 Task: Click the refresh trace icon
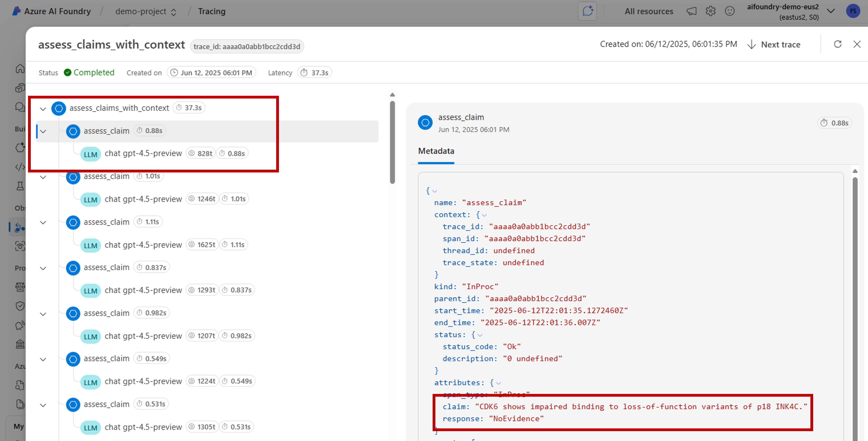coord(837,44)
